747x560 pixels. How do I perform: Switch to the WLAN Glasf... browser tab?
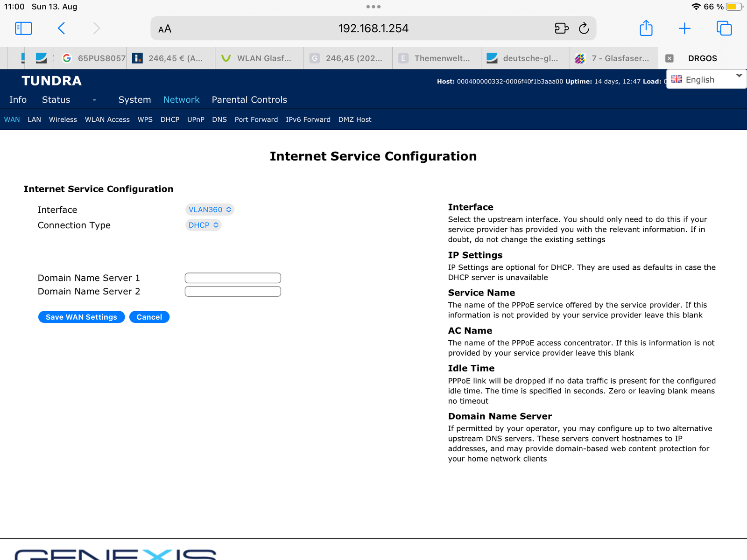click(259, 58)
